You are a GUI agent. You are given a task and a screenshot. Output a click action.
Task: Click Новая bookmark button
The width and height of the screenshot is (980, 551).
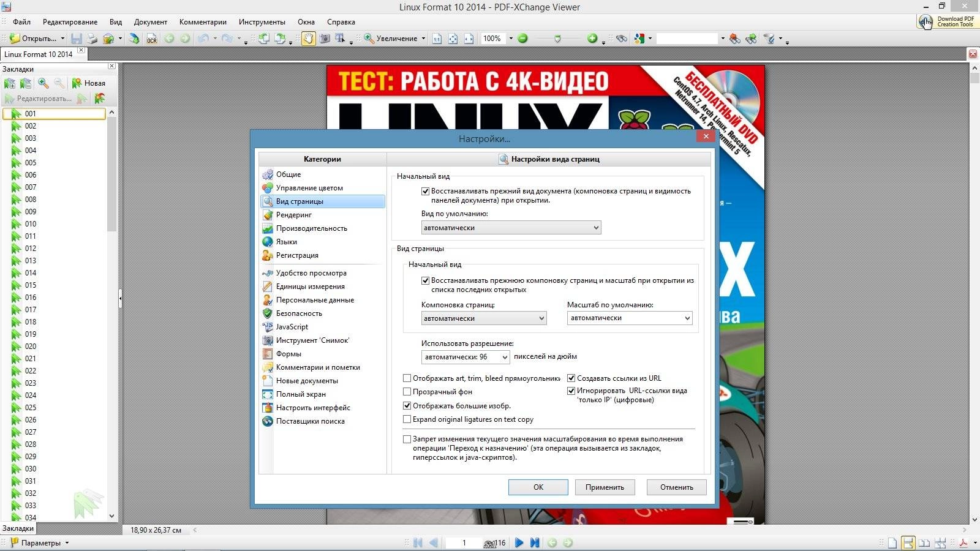point(89,83)
